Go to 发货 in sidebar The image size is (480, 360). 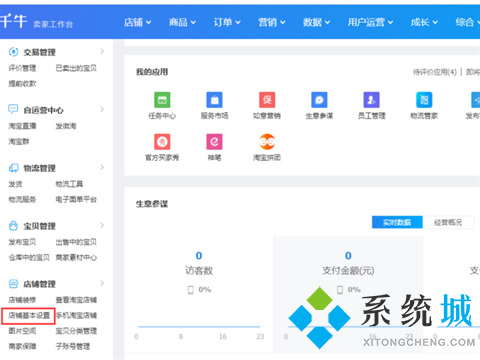pyautogui.click(x=15, y=184)
